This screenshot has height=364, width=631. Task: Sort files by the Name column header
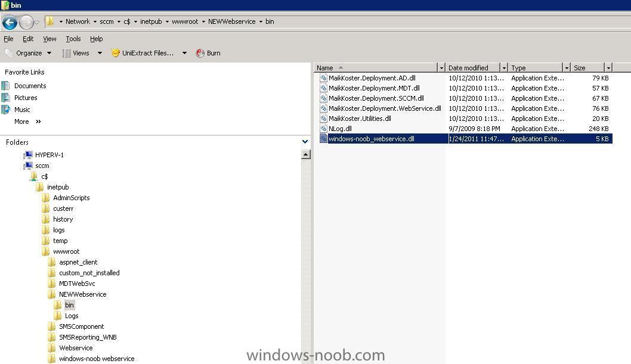pos(376,68)
